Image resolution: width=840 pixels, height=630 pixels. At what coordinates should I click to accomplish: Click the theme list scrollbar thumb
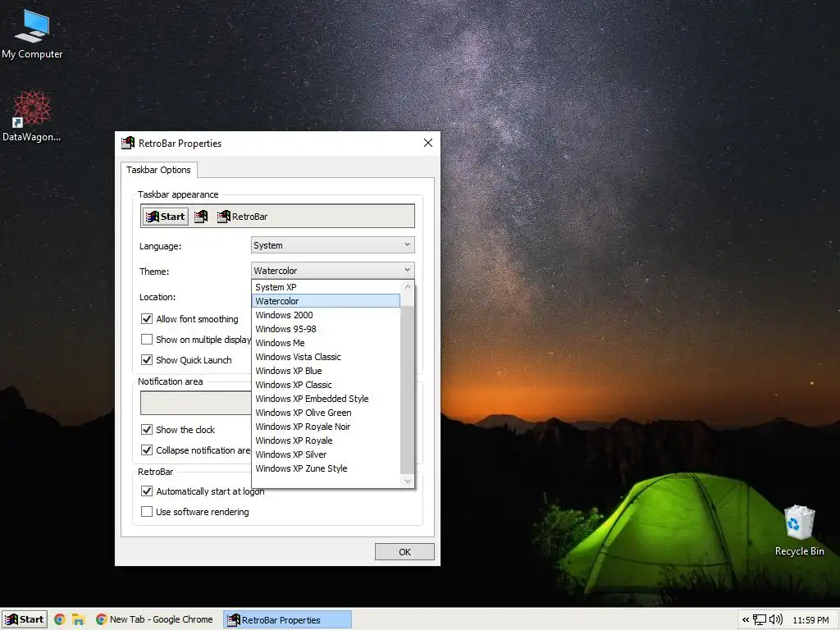pyautogui.click(x=408, y=390)
